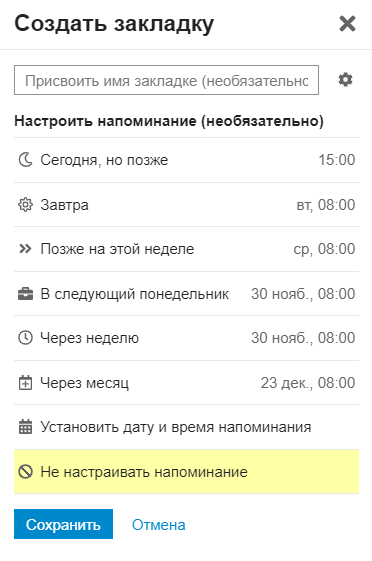This screenshot has width=372, height=561.
Task: Open Установить дату и время напоминания
Action: [x=186, y=427]
